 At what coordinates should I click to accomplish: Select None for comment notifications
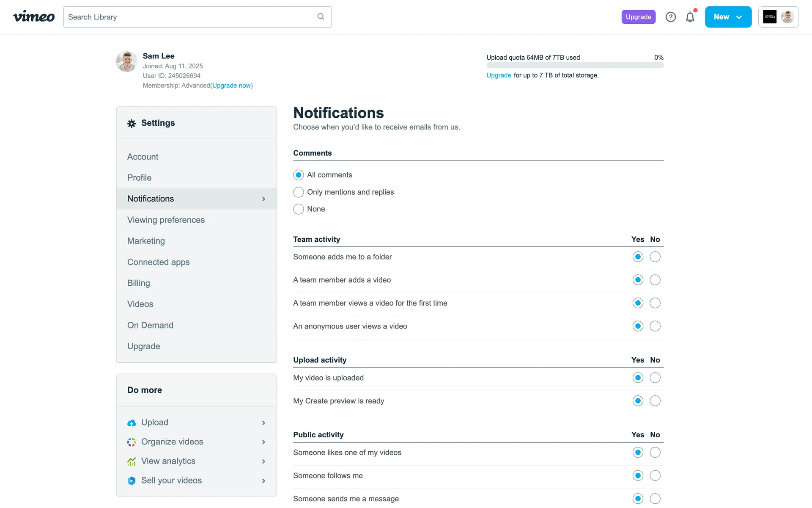[x=299, y=209]
